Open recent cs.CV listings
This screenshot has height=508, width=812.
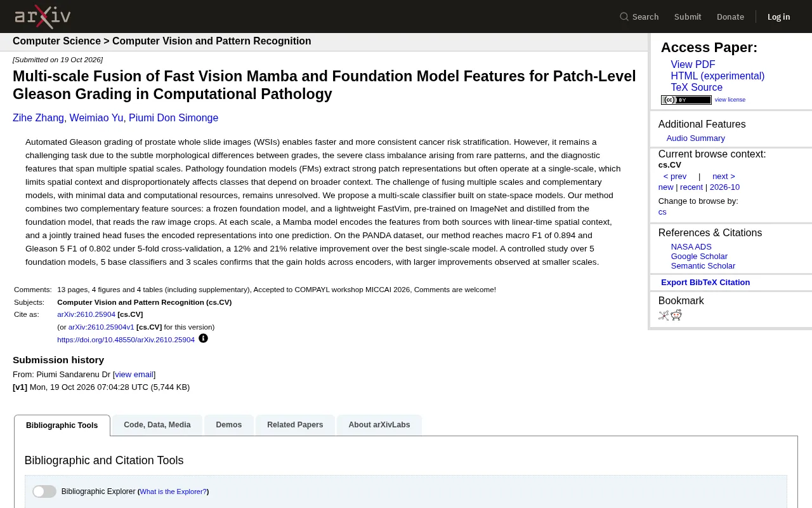click(x=691, y=187)
